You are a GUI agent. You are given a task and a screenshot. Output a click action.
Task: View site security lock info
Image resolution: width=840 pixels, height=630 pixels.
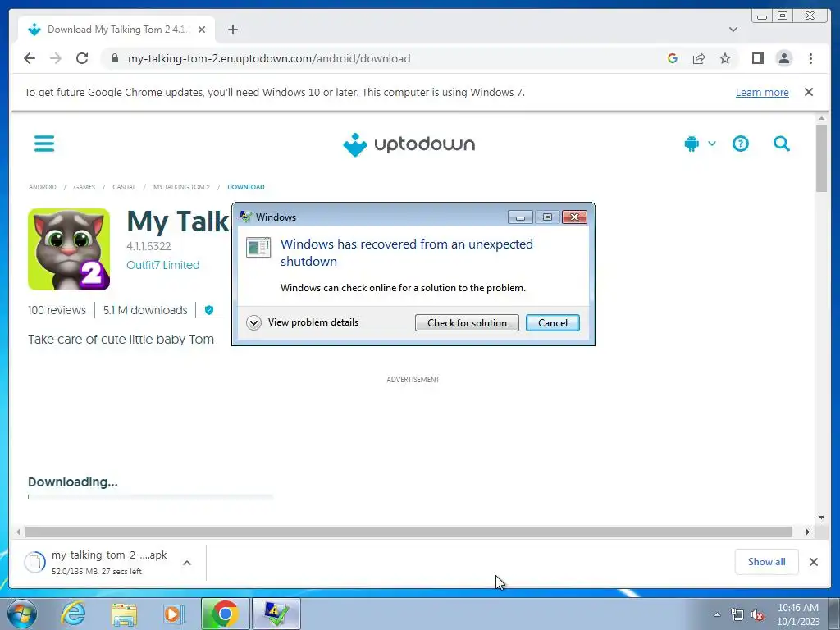[114, 58]
